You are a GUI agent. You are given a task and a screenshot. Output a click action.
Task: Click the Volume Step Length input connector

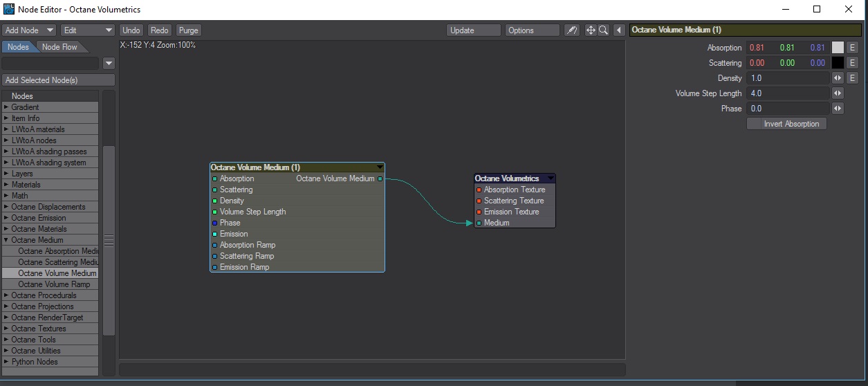point(215,212)
